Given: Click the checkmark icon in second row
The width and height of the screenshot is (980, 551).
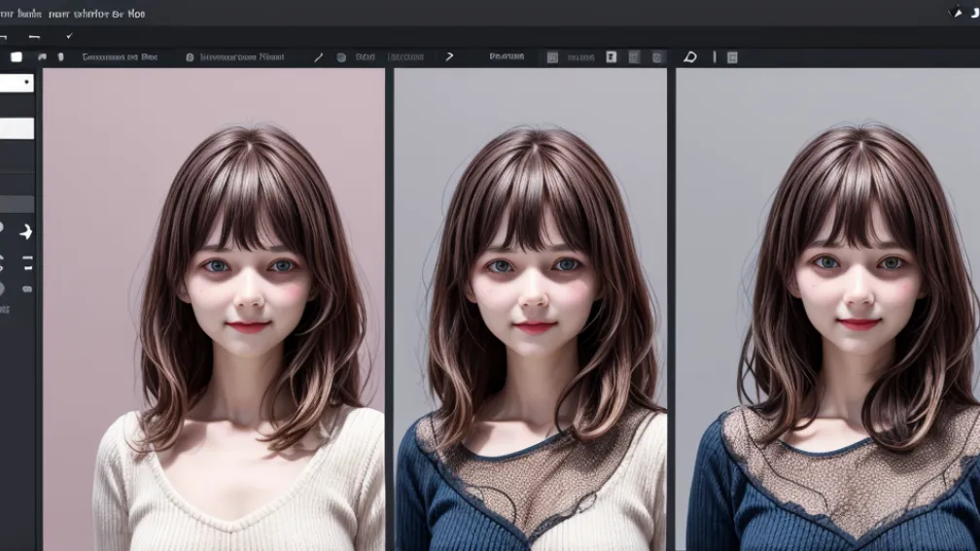Looking at the screenshot, I should click(69, 36).
